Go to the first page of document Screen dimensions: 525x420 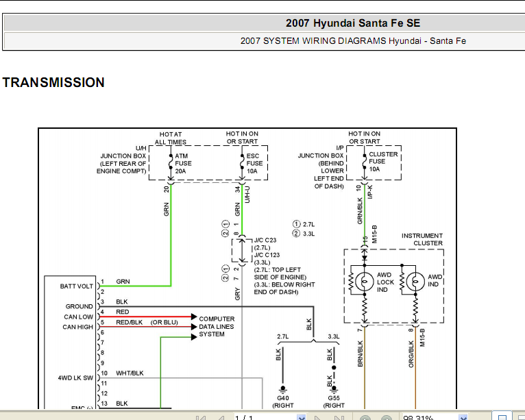tap(201, 418)
